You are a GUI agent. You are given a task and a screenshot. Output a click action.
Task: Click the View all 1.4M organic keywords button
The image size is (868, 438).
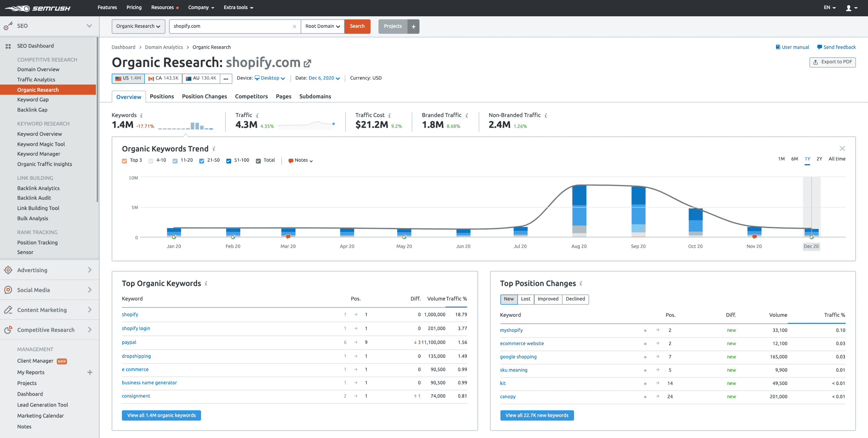pos(161,415)
